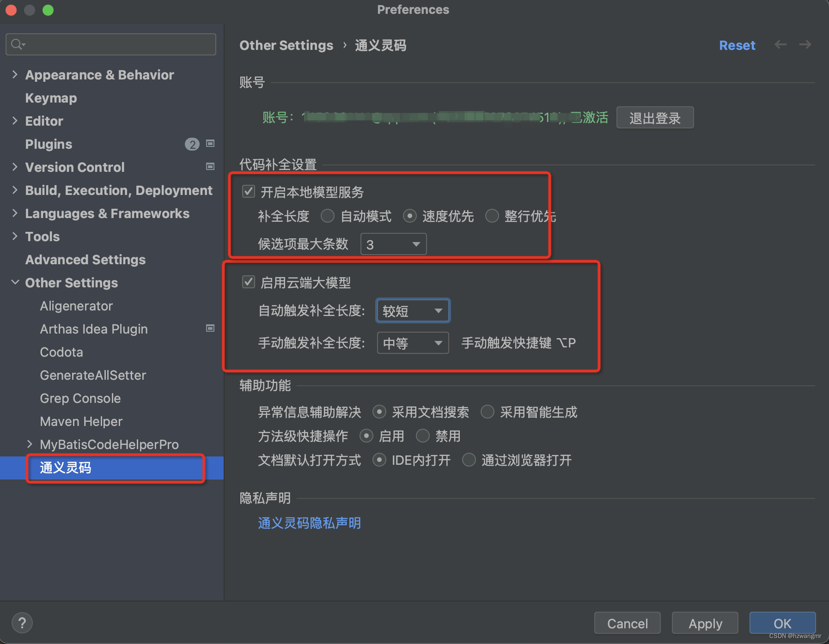Select 禁用 for 方法级快捷操作
This screenshot has width=829, height=644.
coord(422,436)
